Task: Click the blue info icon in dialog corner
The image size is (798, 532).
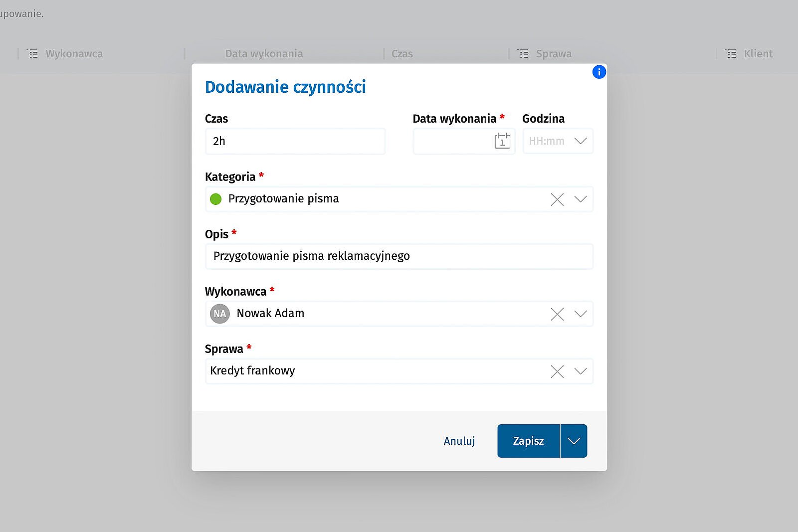Action: (598, 72)
